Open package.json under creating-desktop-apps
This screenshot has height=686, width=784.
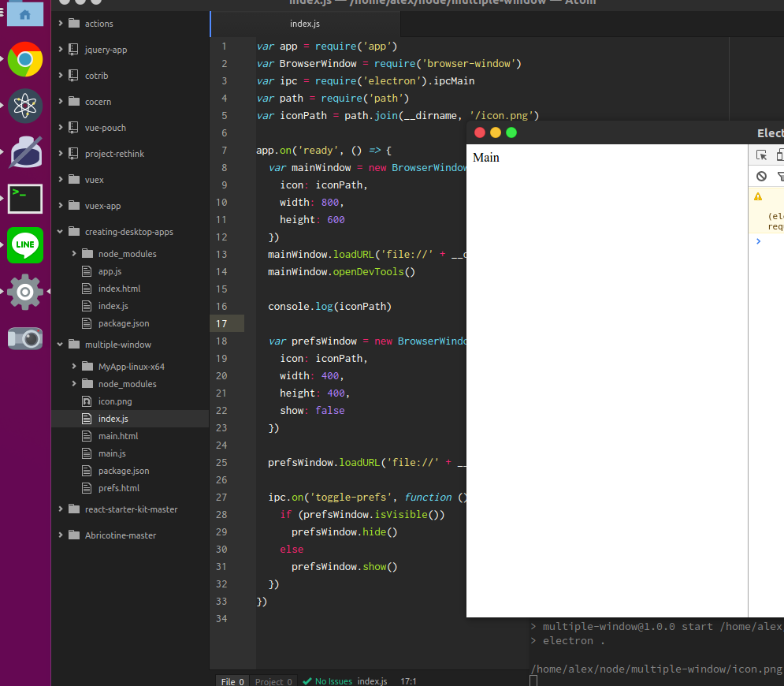coord(124,323)
